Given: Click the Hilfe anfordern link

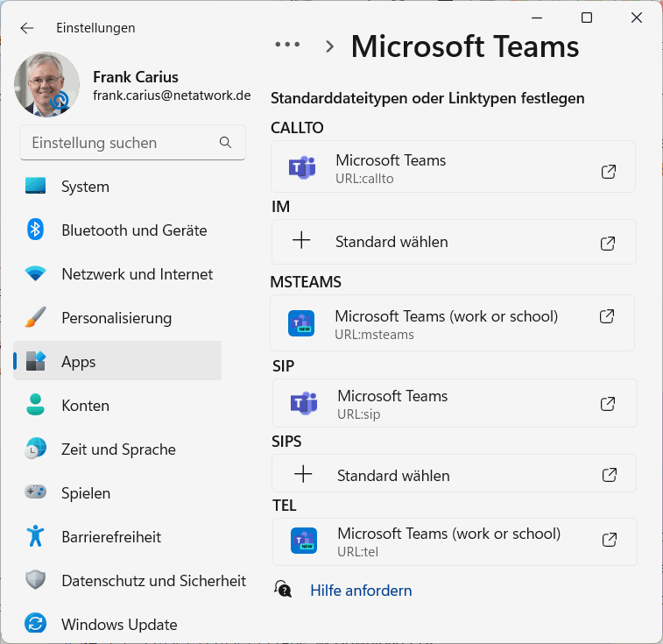Looking at the screenshot, I should pyautogui.click(x=361, y=591).
